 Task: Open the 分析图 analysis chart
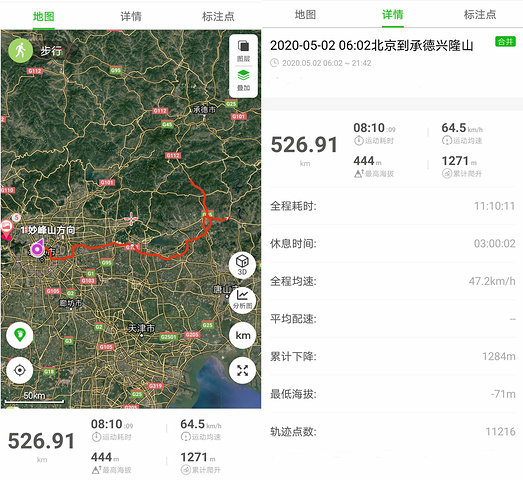click(242, 298)
